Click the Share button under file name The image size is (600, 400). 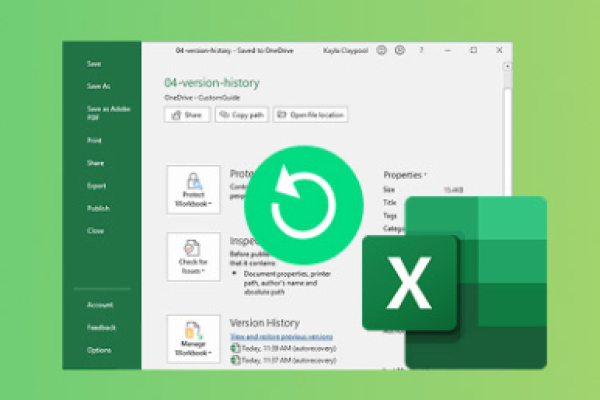[x=187, y=115]
